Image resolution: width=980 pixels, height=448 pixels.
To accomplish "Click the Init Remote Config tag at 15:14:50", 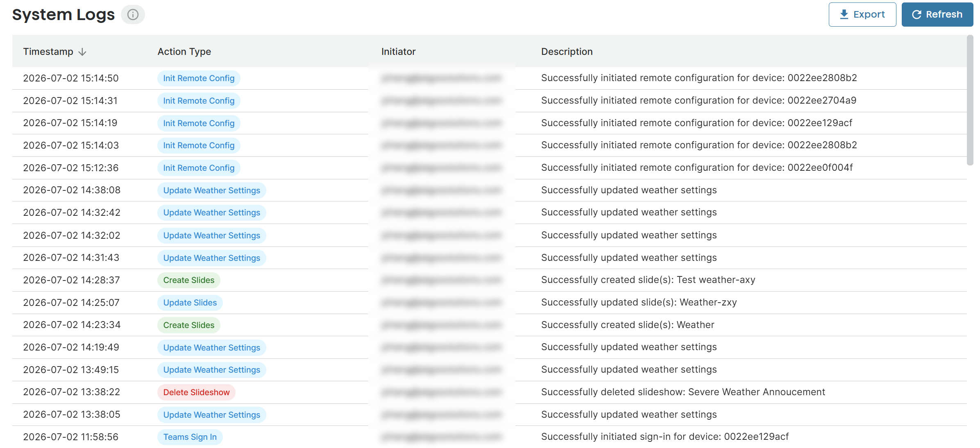I will [199, 78].
